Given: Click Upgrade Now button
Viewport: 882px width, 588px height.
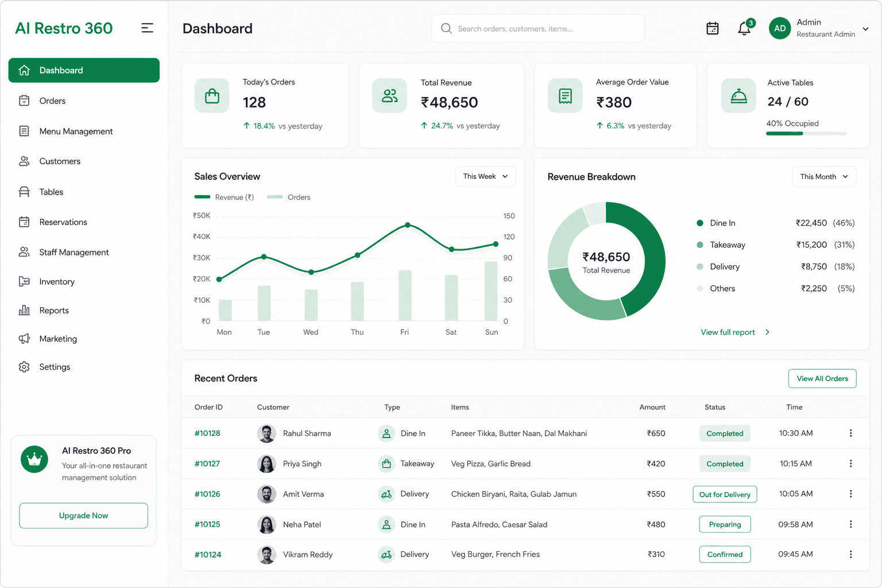Looking at the screenshot, I should tap(83, 516).
